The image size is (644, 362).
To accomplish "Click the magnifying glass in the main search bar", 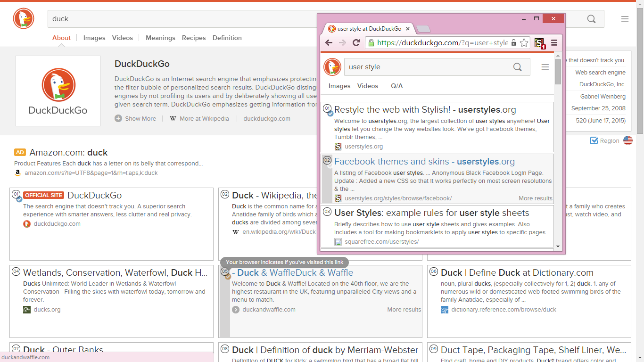I will 591,19.
